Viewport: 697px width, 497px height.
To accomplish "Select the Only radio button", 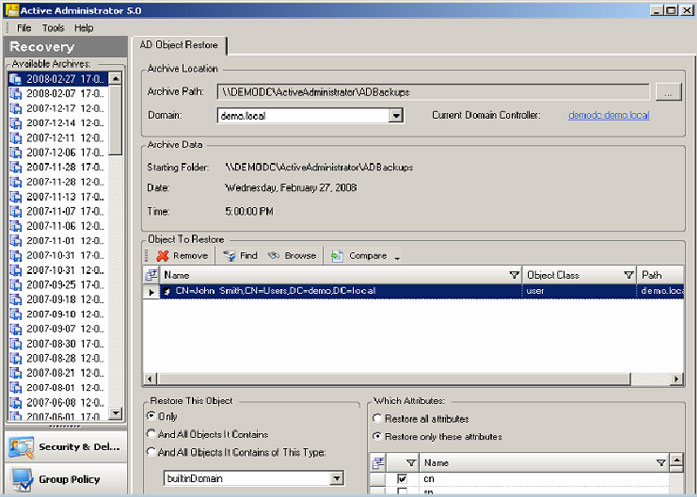I will (151, 416).
